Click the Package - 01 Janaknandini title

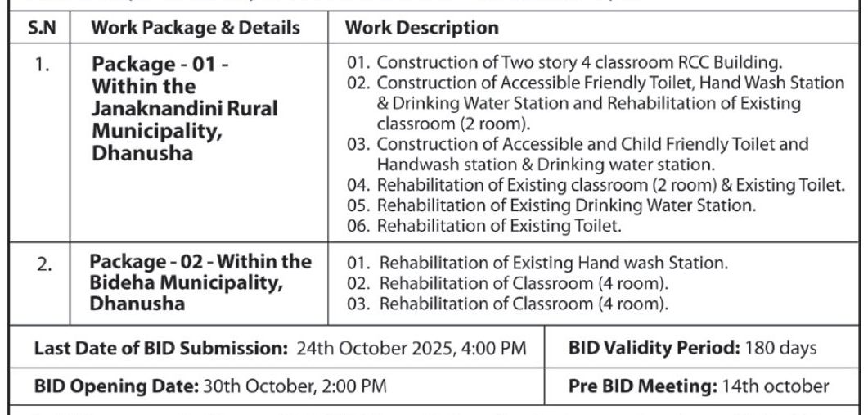pyautogui.click(x=184, y=108)
